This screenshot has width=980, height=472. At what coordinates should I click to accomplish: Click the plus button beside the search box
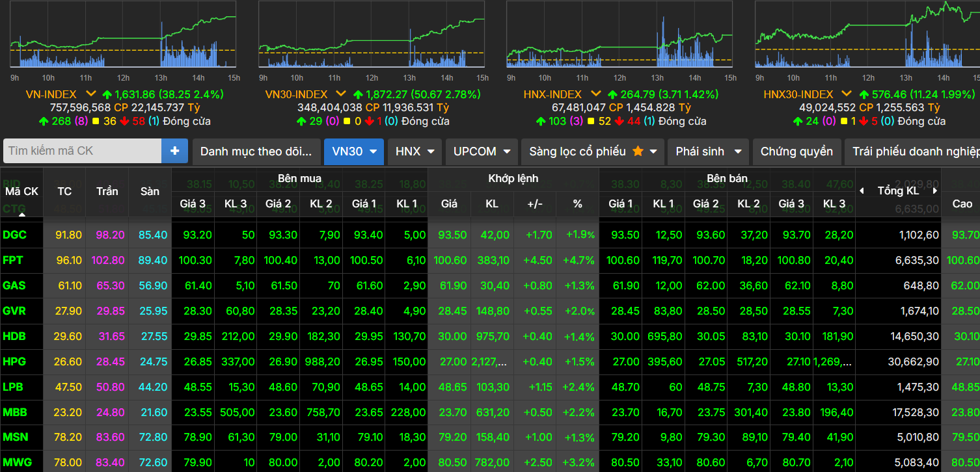tap(174, 151)
